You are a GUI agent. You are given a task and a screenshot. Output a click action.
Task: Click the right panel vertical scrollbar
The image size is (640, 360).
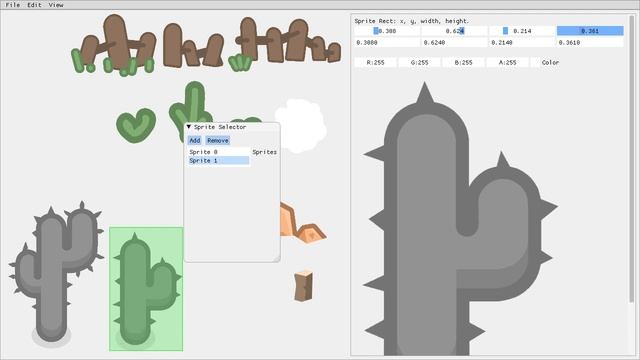(632, 159)
